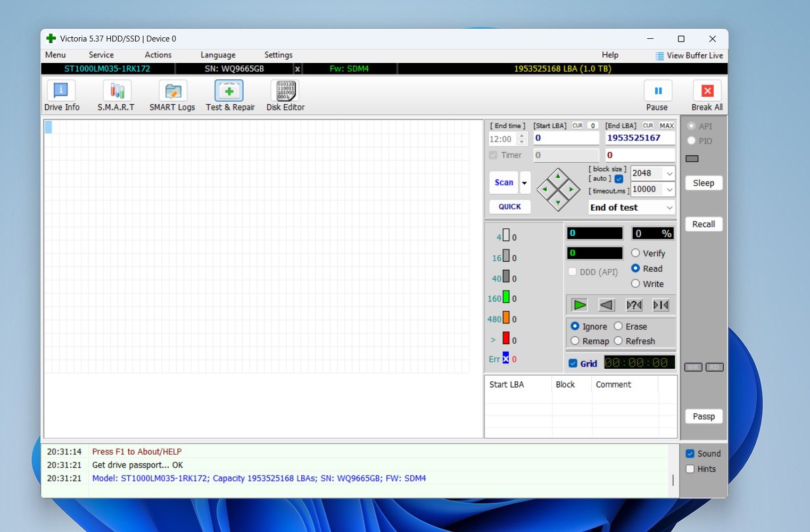Open the Actions menu
810x532 pixels.
pyautogui.click(x=158, y=55)
